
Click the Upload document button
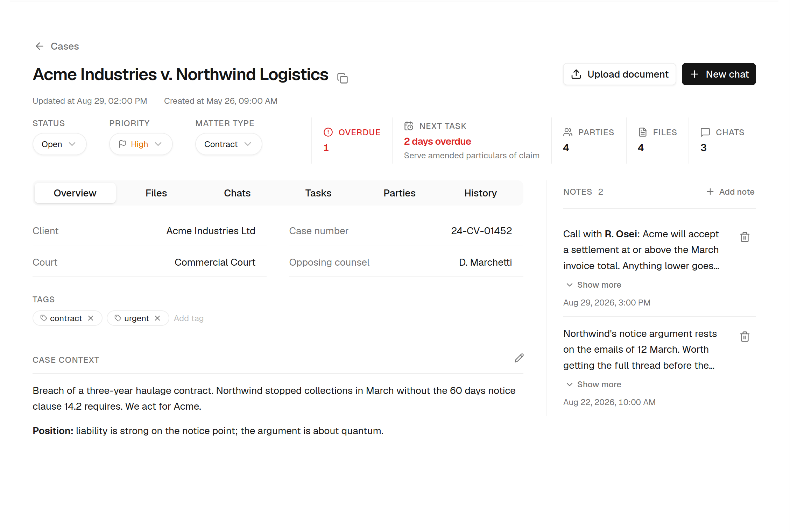tap(619, 74)
